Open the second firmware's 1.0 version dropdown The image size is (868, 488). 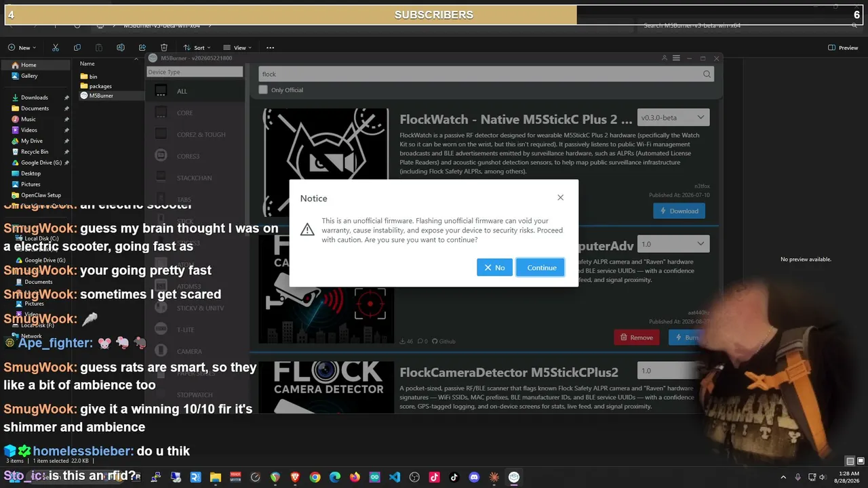pos(673,244)
